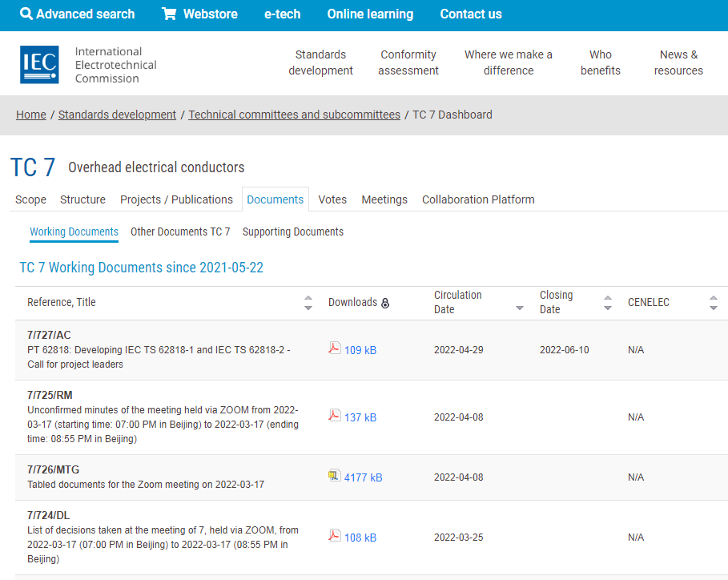Sort table by Reference, Title arrows

(x=308, y=303)
